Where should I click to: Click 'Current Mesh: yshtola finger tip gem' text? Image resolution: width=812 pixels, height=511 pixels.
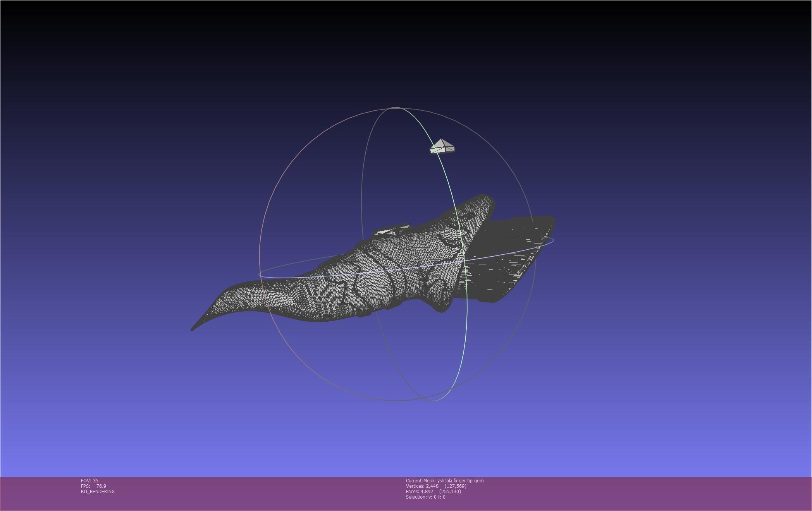(x=445, y=480)
